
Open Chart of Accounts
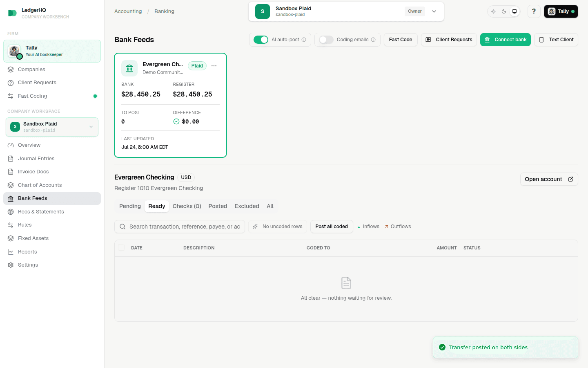click(x=52, y=185)
